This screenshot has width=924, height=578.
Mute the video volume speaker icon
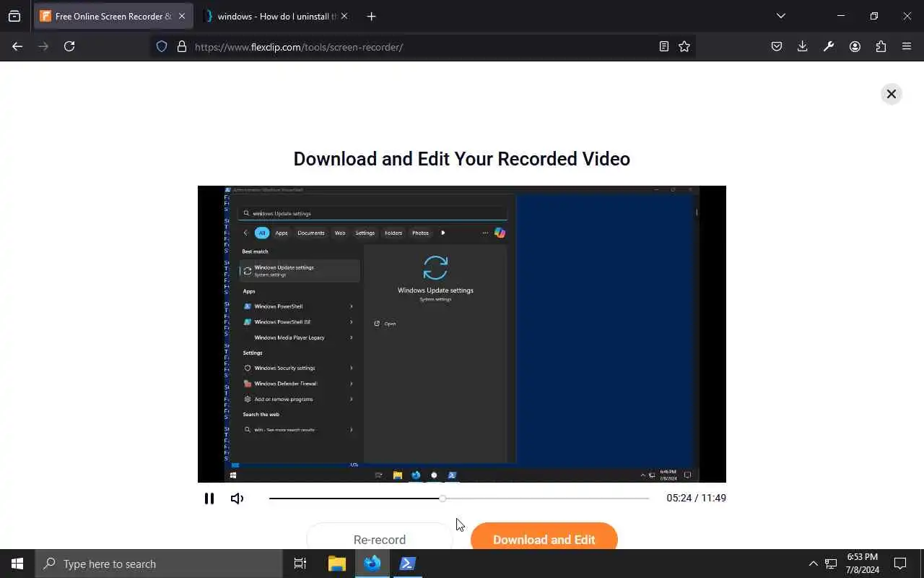coord(237,499)
